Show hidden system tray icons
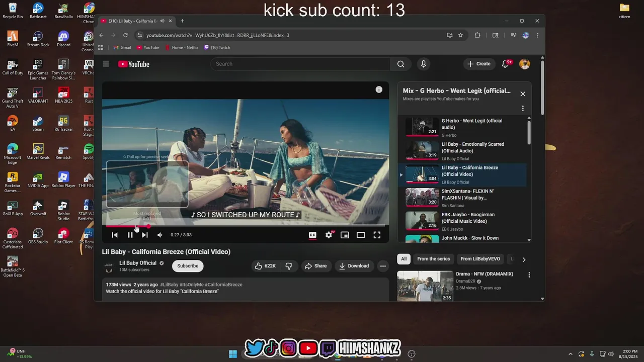 pos(570,354)
